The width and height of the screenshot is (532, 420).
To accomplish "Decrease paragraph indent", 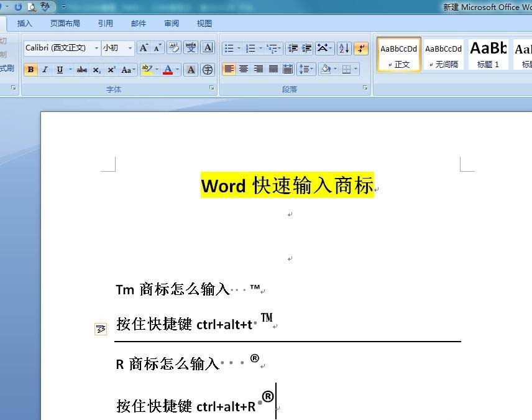I will [x=293, y=49].
